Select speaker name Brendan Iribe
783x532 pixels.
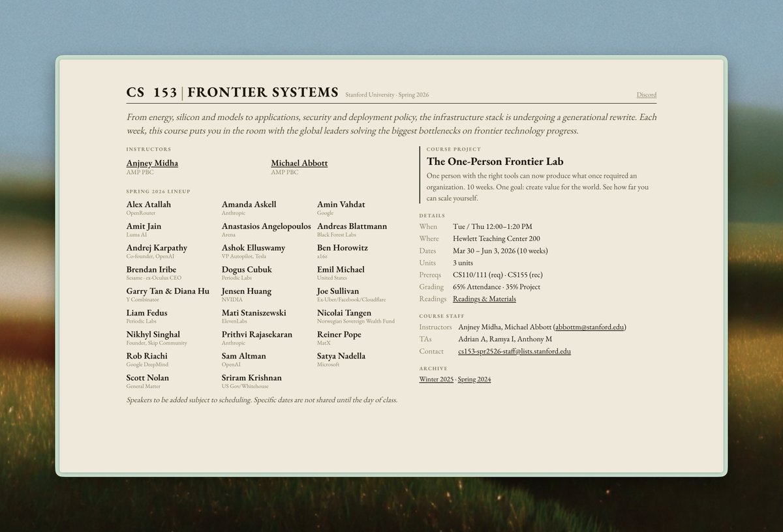(151, 269)
